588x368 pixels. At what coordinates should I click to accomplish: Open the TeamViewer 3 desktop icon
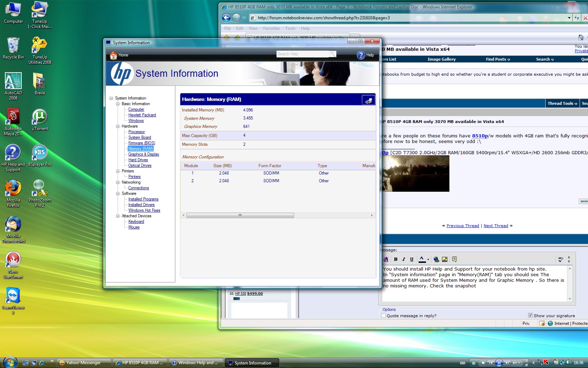[13, 301]
